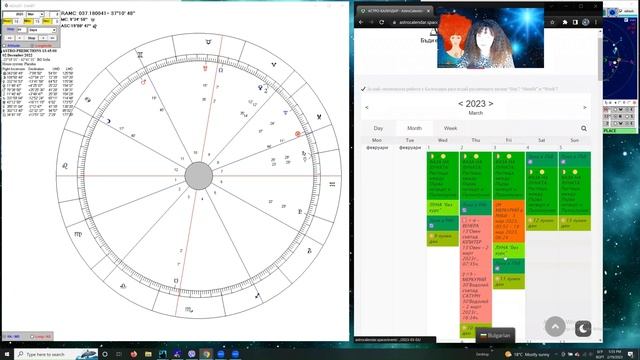The image size is (640, 360).
Task: Go back in the Chrome browser
Action: (x=361, y=22)
